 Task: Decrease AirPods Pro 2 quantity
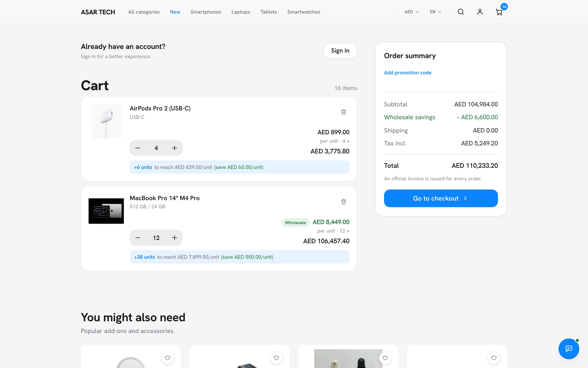(x=138, y=148)
